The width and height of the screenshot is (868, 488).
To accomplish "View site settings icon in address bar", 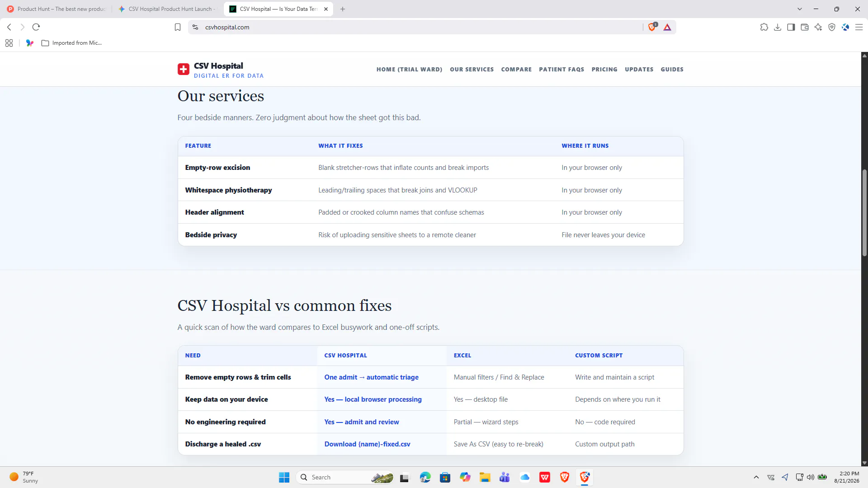I will point(195,27).
